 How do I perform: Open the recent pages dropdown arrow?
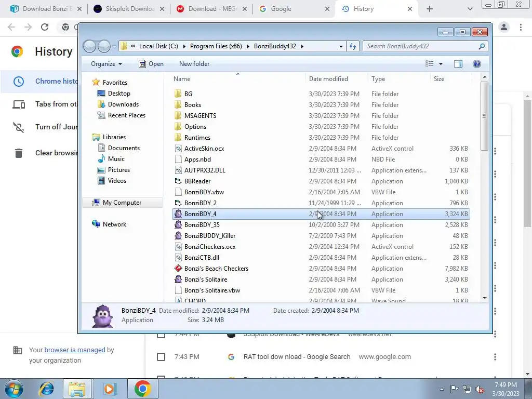click(114, 46)
